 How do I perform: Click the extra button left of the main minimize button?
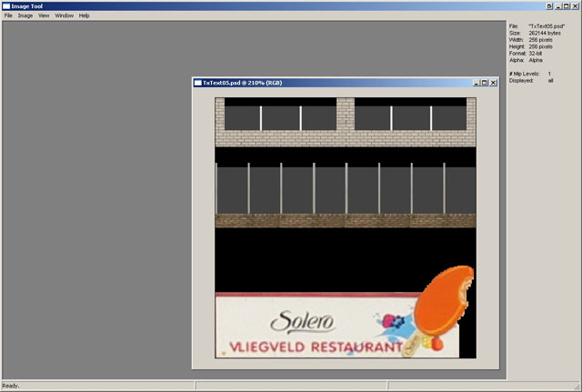[549, 5]
